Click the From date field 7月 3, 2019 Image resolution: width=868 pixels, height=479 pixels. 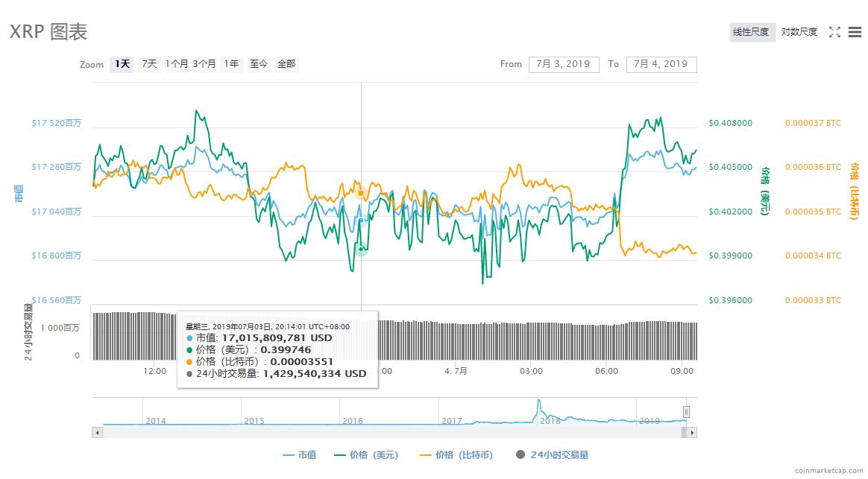point(564,64)
